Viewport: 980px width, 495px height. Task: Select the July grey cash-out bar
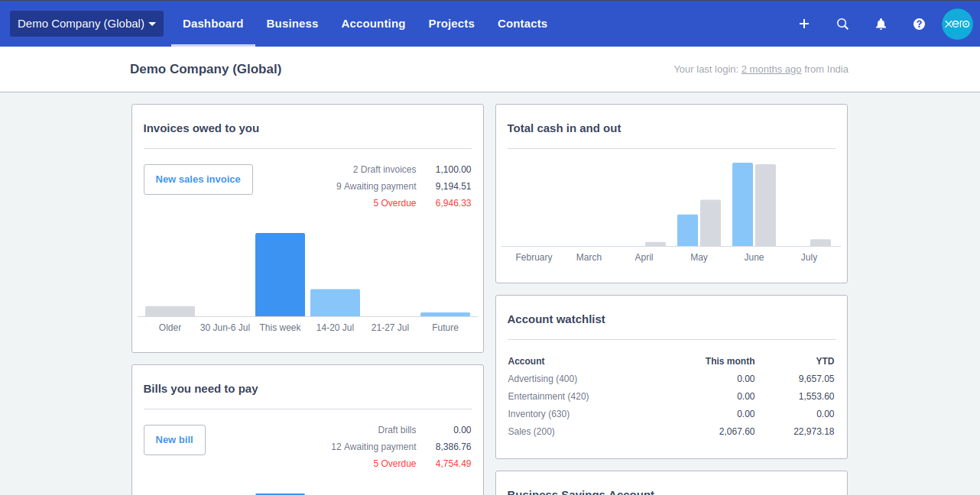[821, 243]
